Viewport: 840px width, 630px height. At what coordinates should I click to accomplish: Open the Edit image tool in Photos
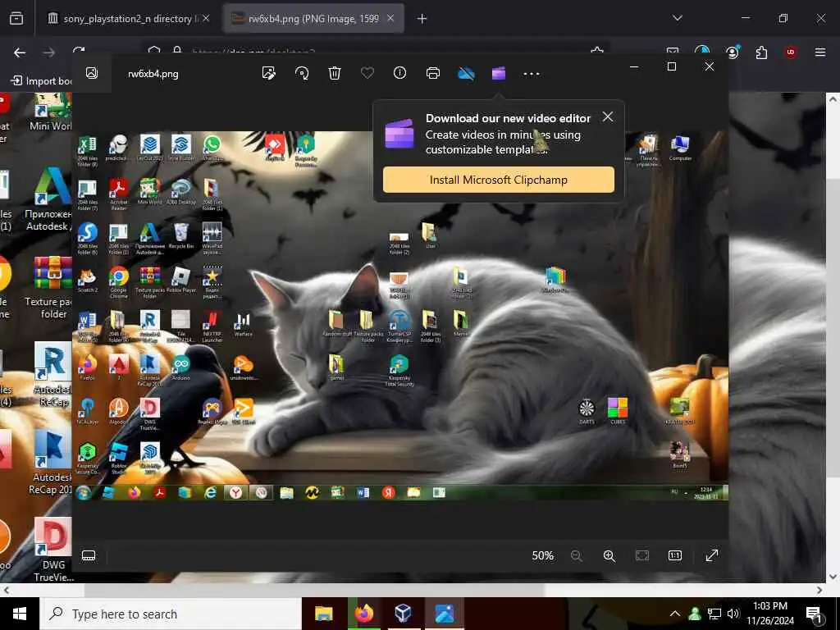click(269, 73)
